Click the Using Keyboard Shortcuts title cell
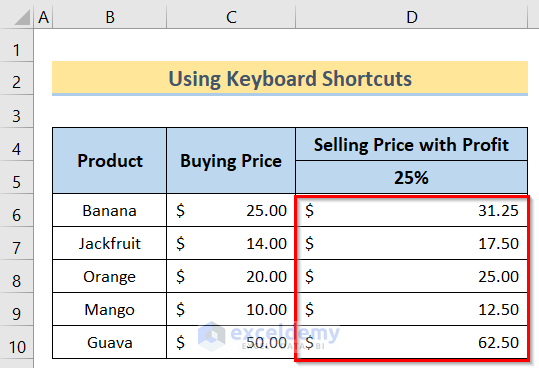Viewport: 539px width, 368px height. click(x=290, y=78)
